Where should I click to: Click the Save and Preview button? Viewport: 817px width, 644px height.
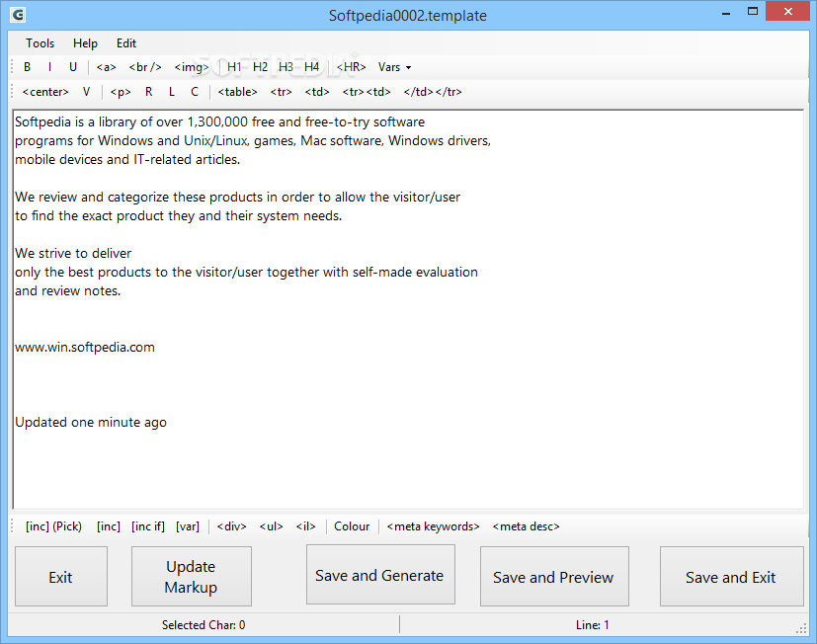pos(554,577)
